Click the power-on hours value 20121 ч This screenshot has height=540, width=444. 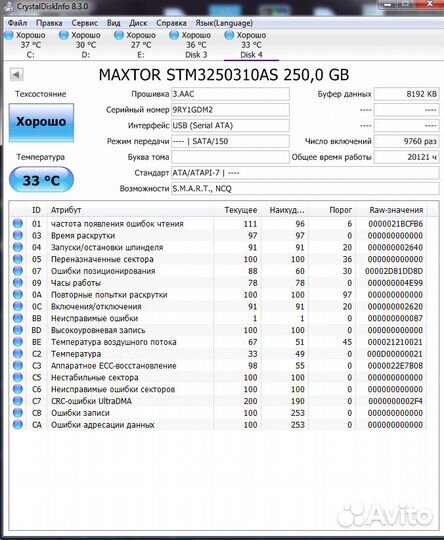pyautogui.click(x=406, y=157)
